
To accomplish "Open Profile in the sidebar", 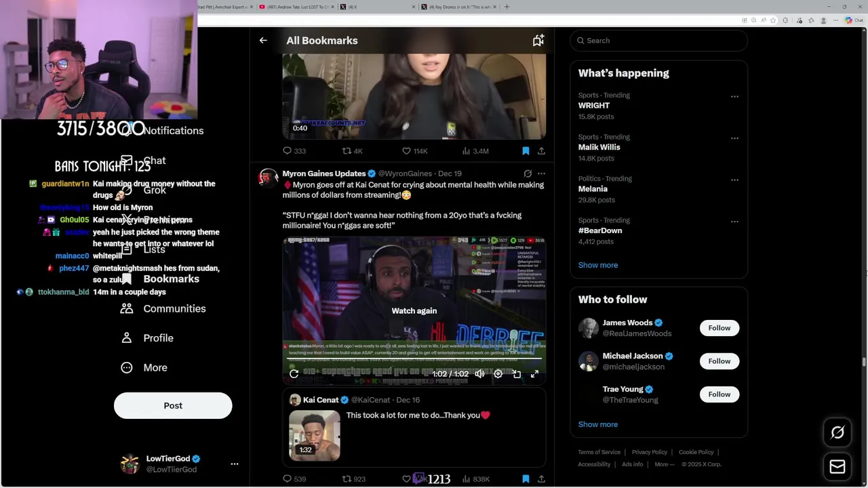I will tap(147, 338).
